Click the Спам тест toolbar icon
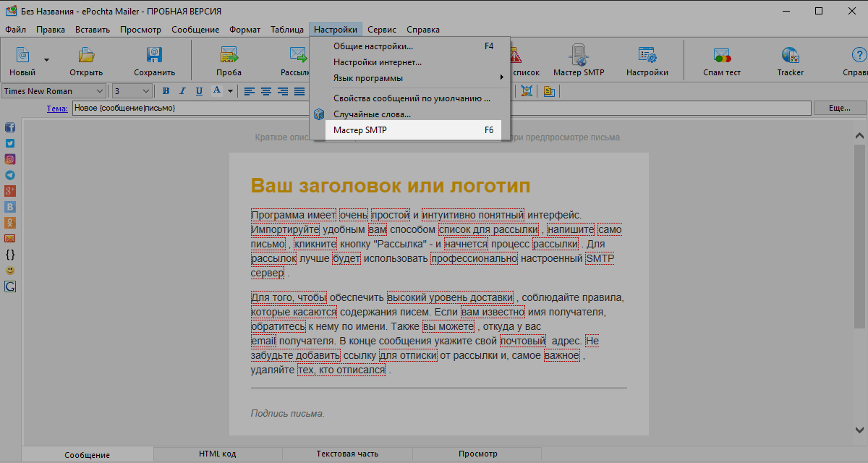Screen dimensions: 868x463 [x=722, y=54]
